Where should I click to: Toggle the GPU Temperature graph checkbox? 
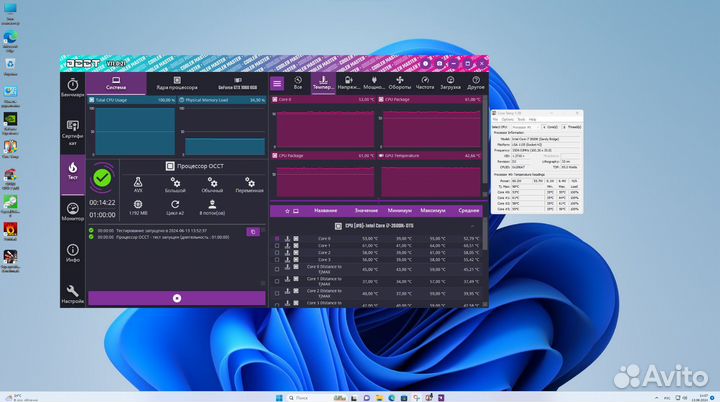(381, 156)
